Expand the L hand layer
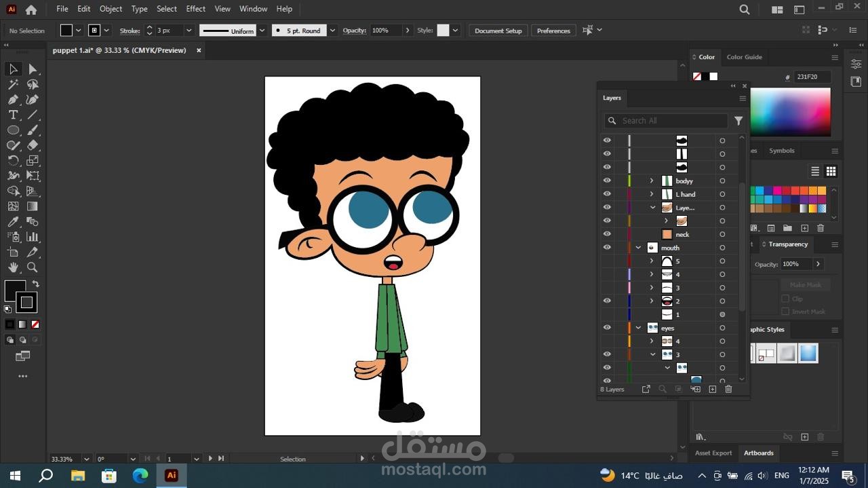Image resolution: width=868 pixels, height=488 pixels. (652, 194)
